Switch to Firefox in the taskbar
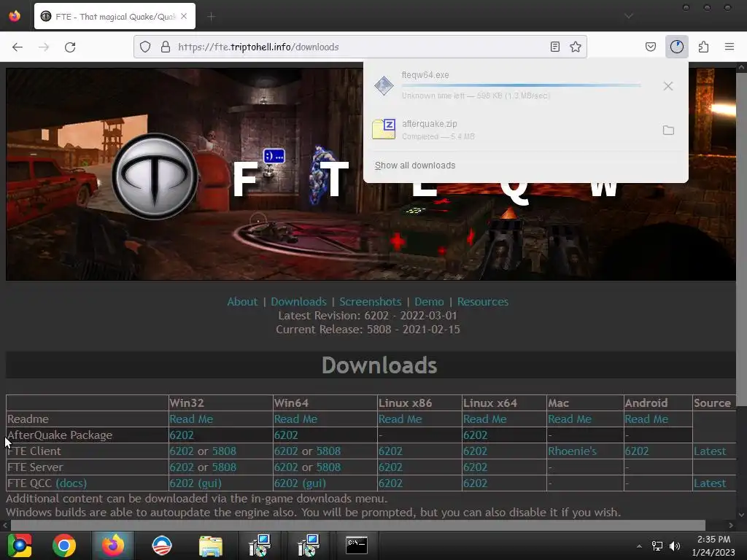This screenshot has height=560, width=747. point(113,545)
